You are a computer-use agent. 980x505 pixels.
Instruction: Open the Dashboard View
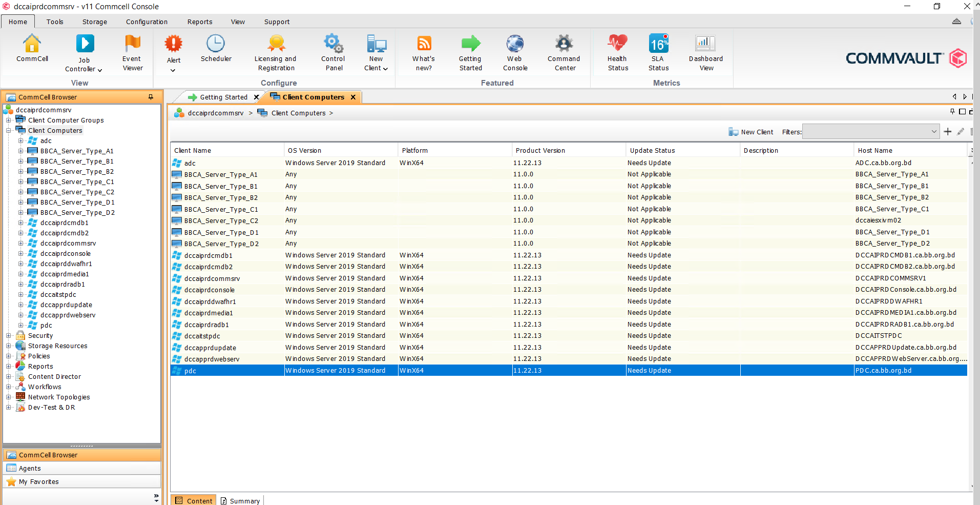tap(706, 53)
